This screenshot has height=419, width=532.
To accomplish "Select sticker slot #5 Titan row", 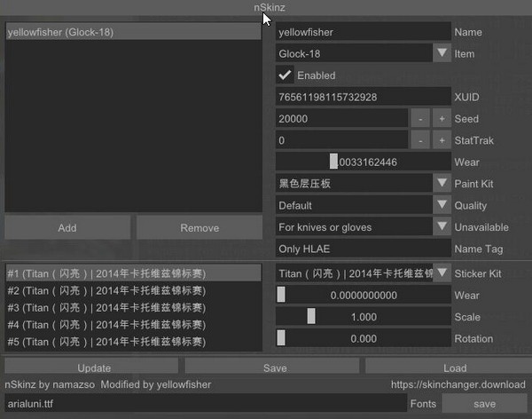I will 133,342.
